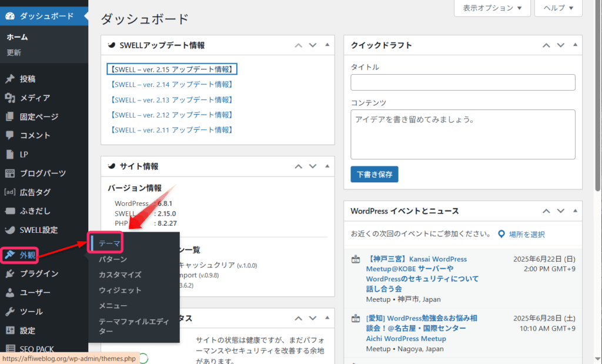The image size is (602, 364).
Task: Open the 表示オプション dropdown
Action: [x=492, y=8]
